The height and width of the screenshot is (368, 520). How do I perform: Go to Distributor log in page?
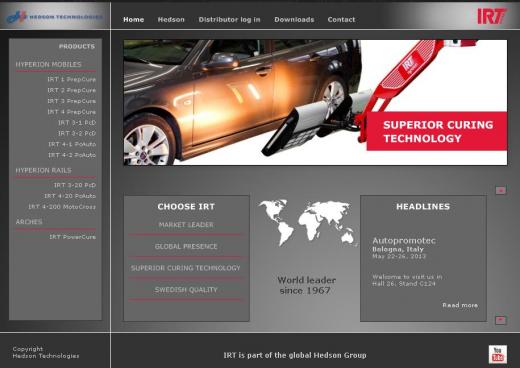pyautogui.click(x=229, y=20)
